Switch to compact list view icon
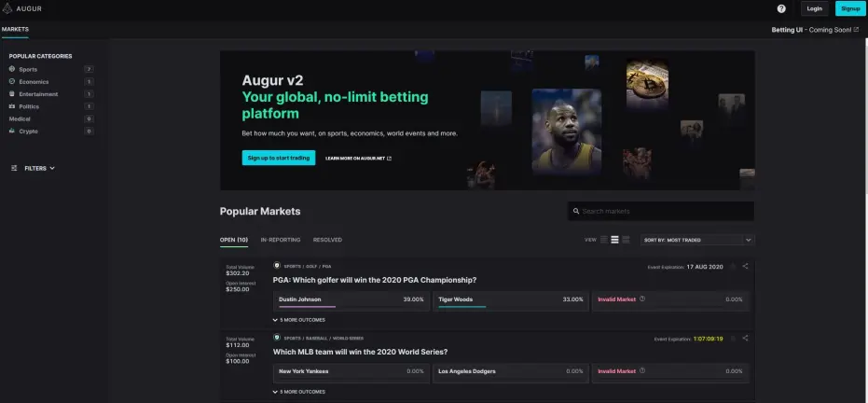868x403 pixels. tap(604, 240)
